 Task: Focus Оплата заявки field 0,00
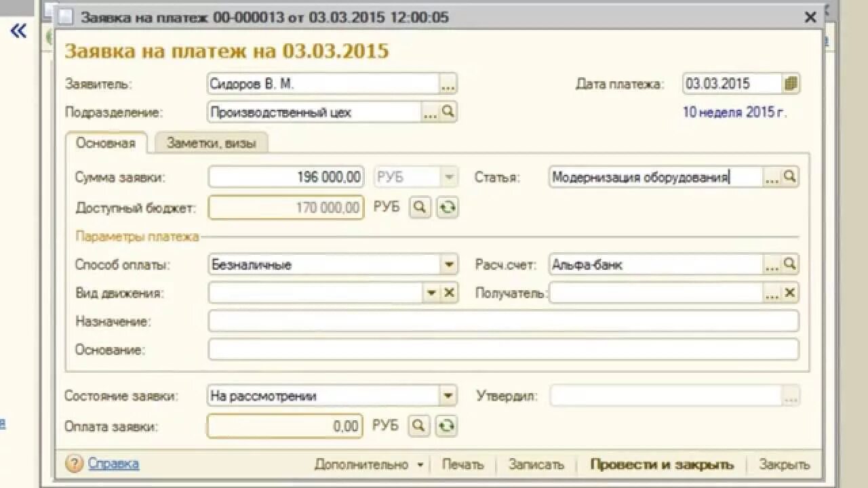tap(285, 426)
